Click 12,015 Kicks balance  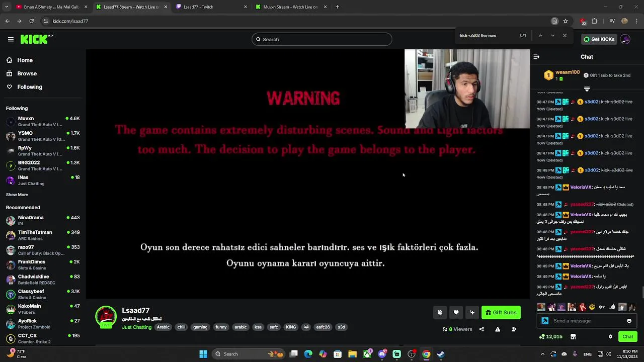tap(550, 336)
